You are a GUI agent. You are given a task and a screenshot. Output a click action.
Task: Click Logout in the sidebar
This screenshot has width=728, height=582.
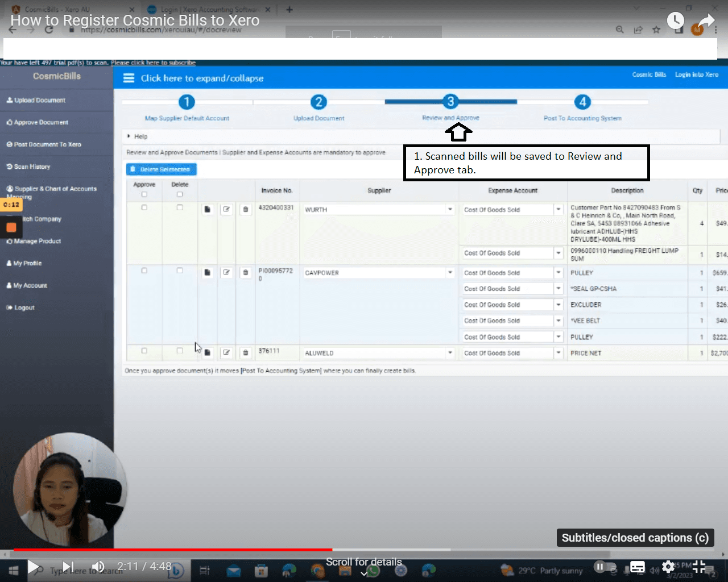[20, 307]
